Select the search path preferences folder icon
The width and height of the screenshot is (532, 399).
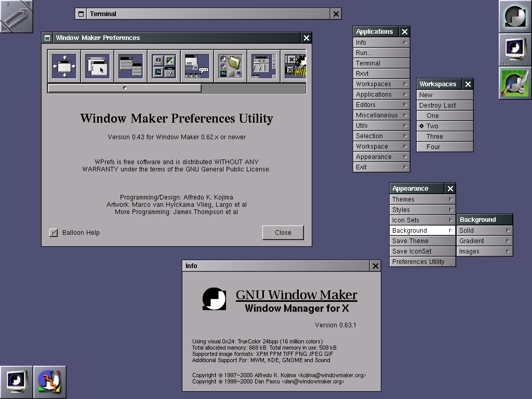(230, 66)
